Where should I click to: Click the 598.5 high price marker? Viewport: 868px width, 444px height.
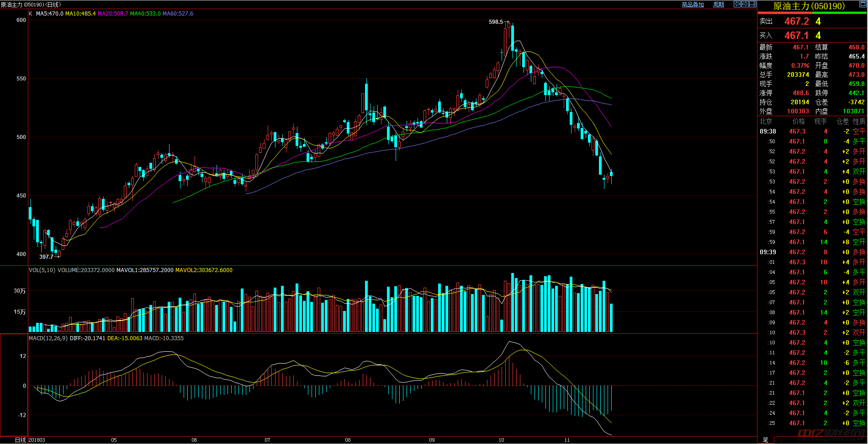pos(495,22)
